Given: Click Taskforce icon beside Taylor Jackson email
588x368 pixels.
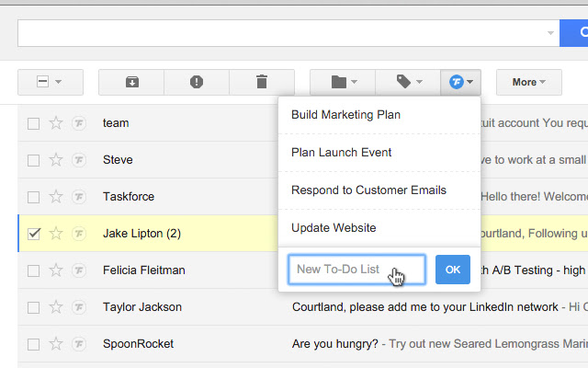Looking at the screenshot, I should 79,307.
